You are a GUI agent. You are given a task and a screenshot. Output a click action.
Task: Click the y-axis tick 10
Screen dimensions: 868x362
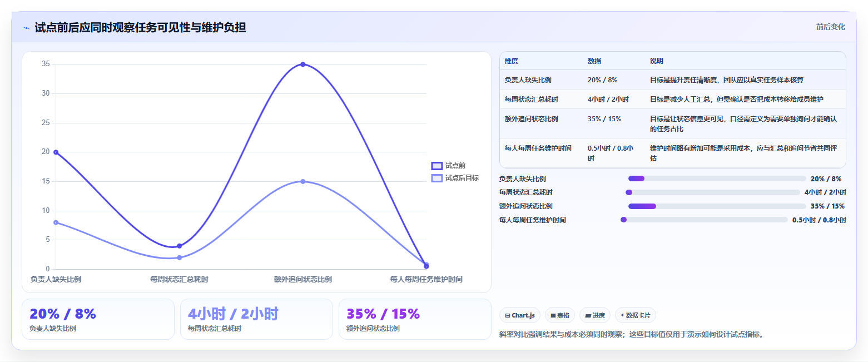click(46, 211)
